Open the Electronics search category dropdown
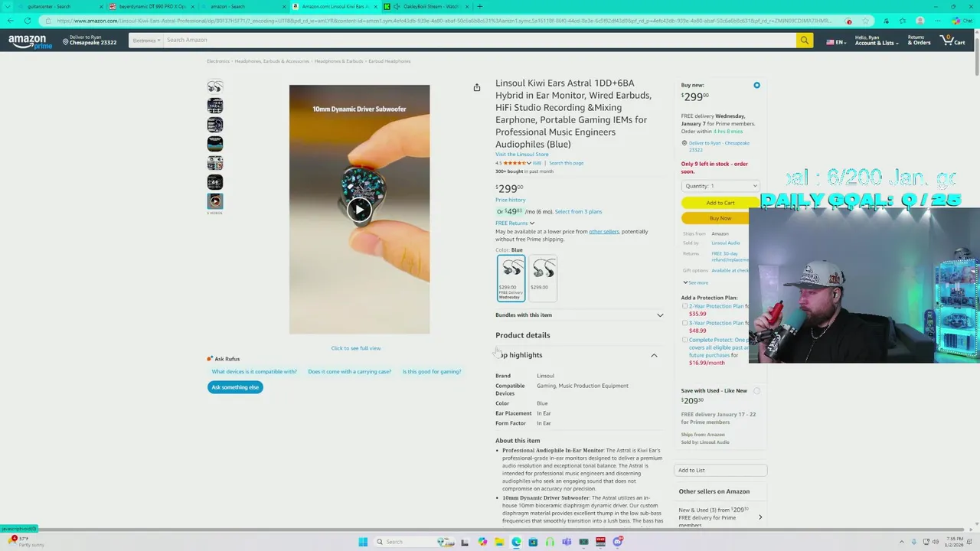Image resolution: width=980 pixels, height=551 pixels. pyautogui.click(x=146, y=40)
